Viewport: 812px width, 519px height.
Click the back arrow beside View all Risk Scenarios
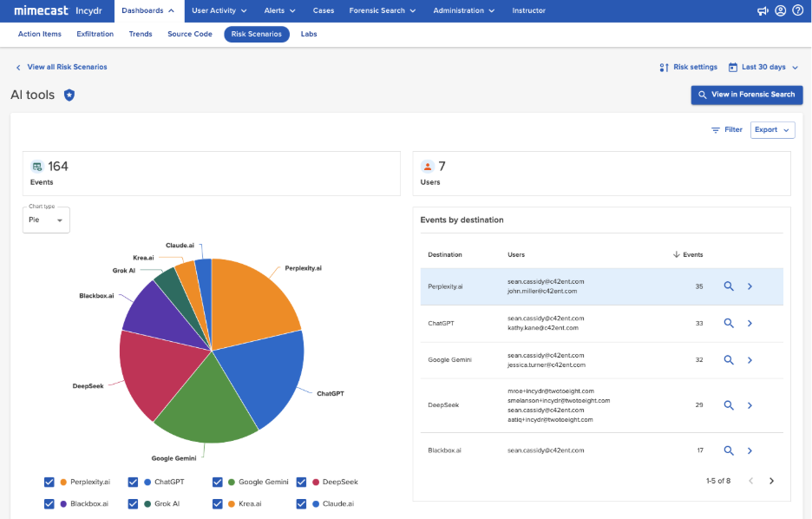(x=18, y=68)
